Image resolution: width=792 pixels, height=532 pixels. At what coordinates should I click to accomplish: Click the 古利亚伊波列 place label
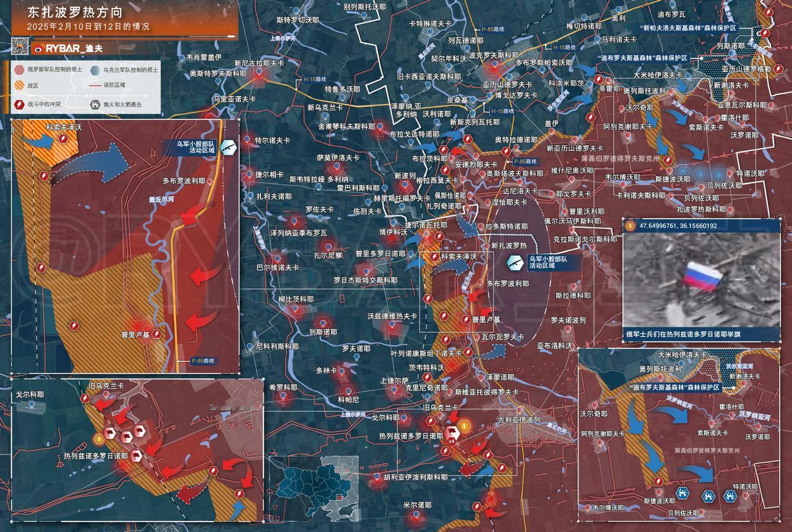pyautogui.click(x=519, y=420)
